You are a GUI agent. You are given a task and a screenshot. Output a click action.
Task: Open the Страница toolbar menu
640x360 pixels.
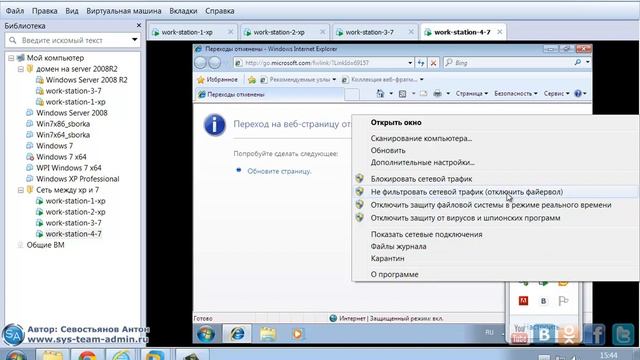click(471, 94)
